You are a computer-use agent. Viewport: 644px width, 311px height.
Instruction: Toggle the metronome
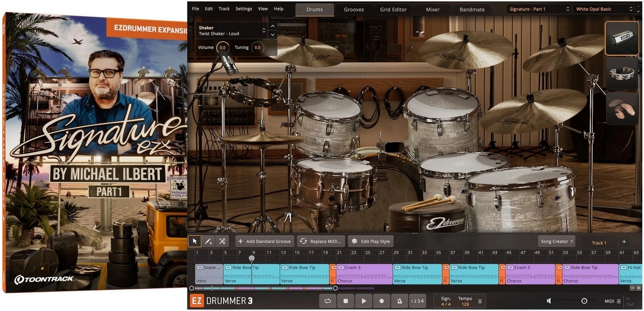[x=399, y=301]
